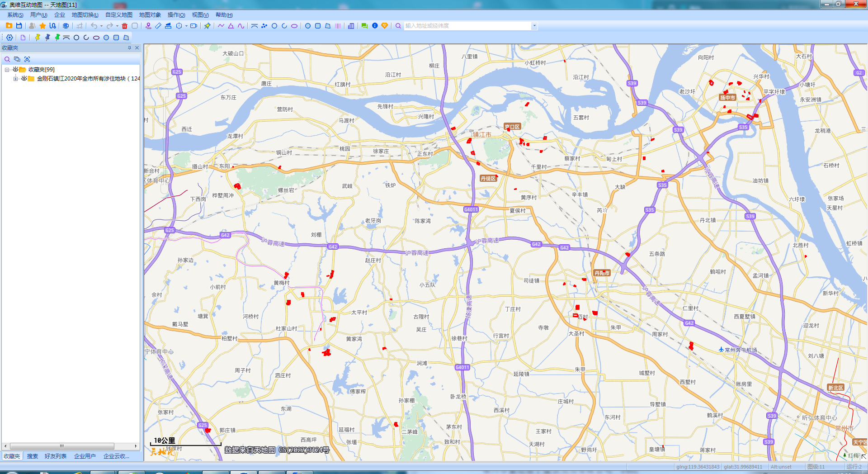Click the orange VIP diamond icon
The width and height of the screenshot is (868, 474).
(385, 26)
